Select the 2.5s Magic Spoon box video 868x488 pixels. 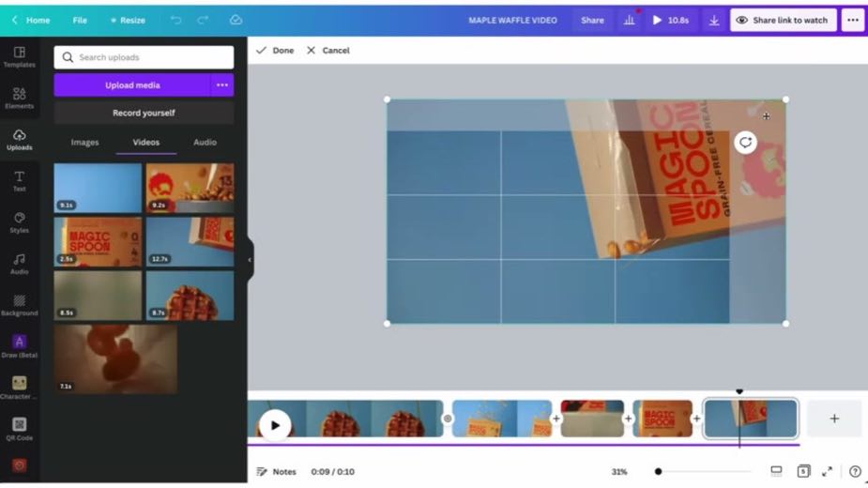tap(98, 241)
